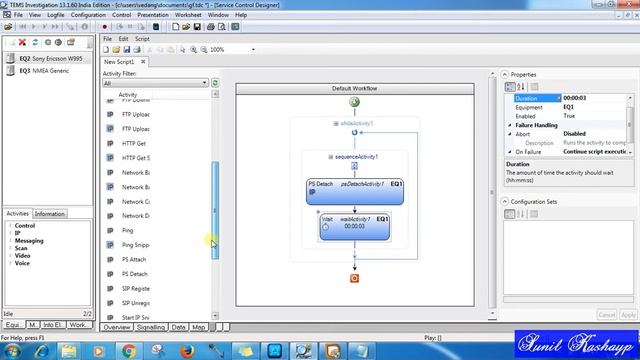Collapse the Failure Handling property group
The image size is (640, 360).
pos(510,125)
